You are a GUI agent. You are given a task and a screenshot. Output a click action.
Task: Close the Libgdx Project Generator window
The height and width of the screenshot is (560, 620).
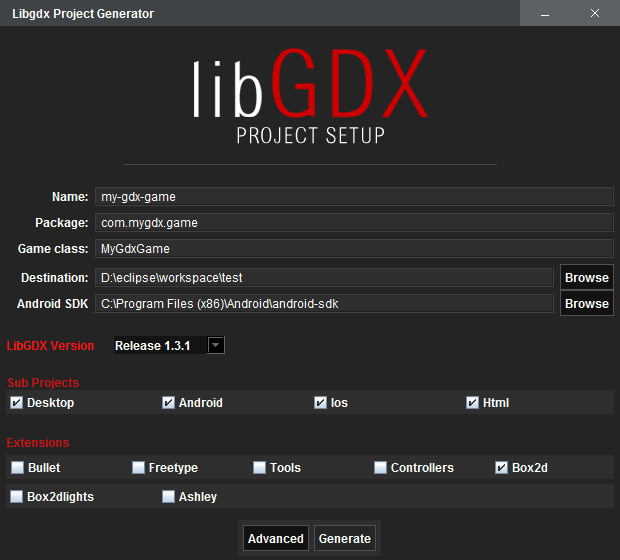pos(595,13)
